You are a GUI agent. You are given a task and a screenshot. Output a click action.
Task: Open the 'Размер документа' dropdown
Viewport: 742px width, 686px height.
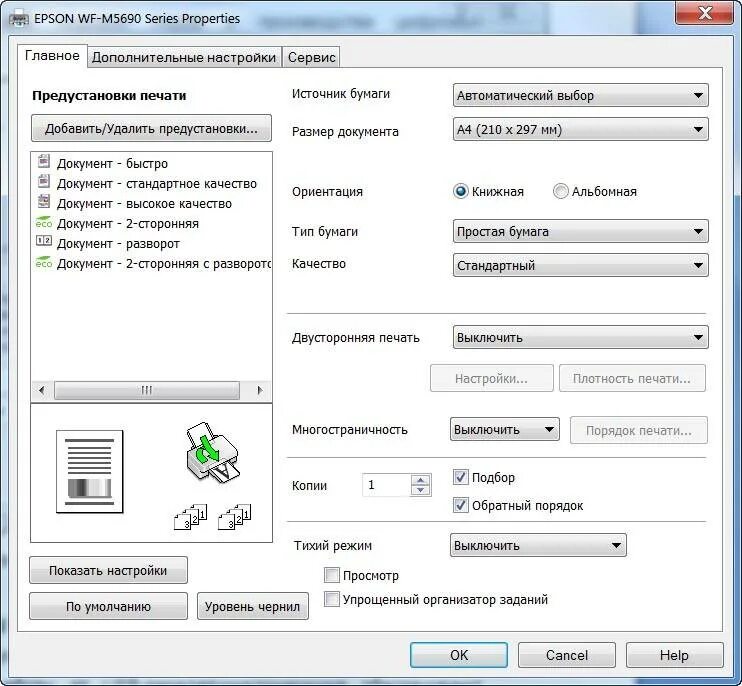tap(581, 129)
